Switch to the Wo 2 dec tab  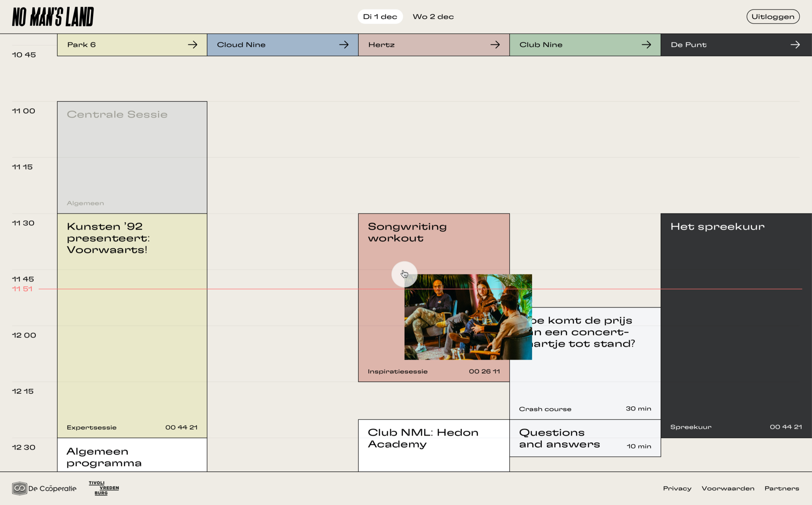[x=433, y=17]
